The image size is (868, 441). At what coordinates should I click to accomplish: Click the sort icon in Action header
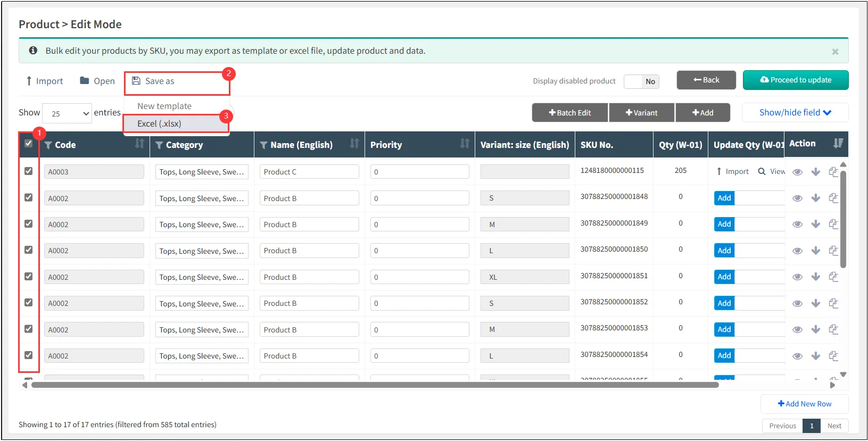(838, 143)
